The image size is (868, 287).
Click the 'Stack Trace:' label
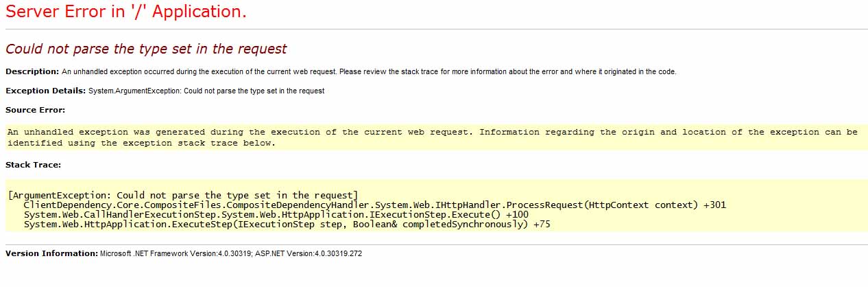click(34, 165)
